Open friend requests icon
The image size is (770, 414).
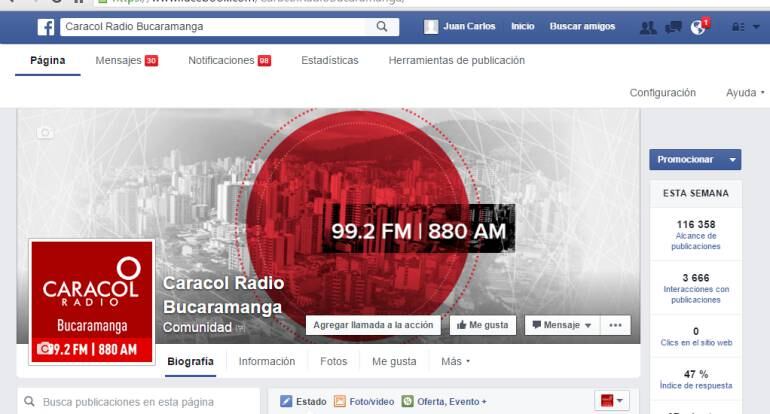(x=647, y=27)
